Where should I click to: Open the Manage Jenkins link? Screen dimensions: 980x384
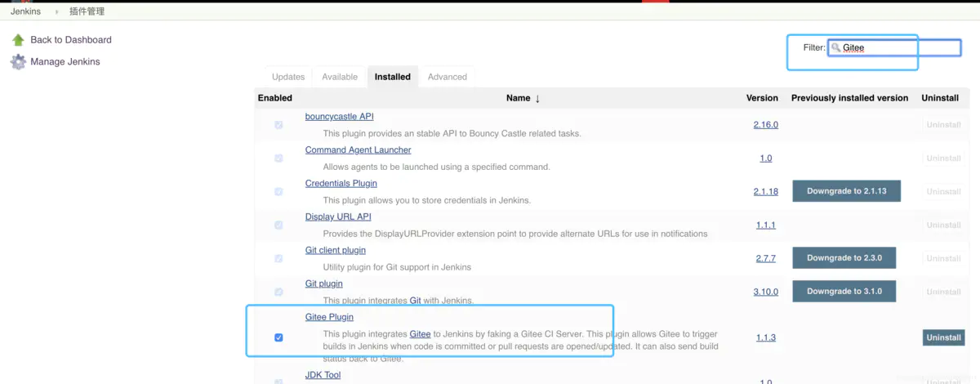click(65, 61)
